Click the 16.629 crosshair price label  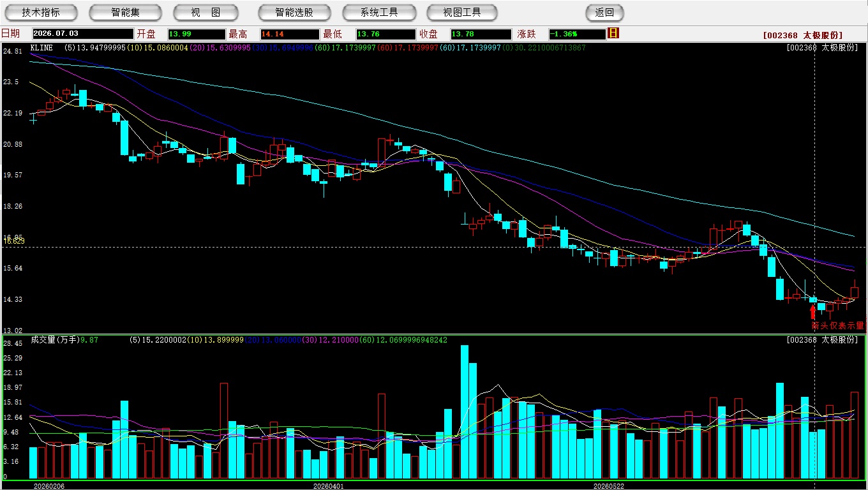coord(14,241)
